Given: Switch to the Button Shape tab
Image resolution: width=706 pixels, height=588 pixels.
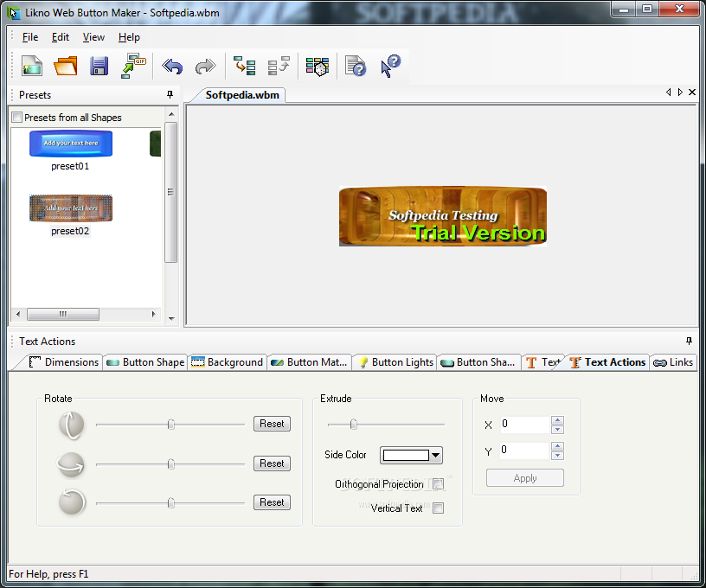Looking at the screenshot, I should click(x=145, y=362).
